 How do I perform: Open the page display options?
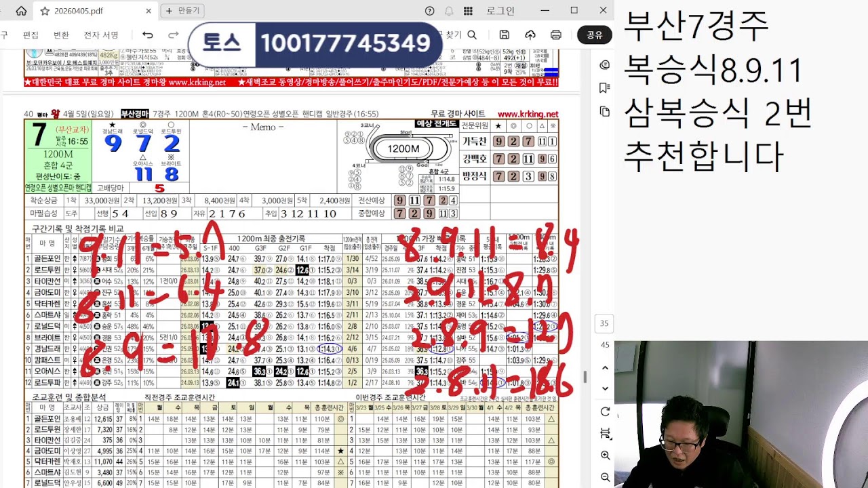tap(605, 434)
